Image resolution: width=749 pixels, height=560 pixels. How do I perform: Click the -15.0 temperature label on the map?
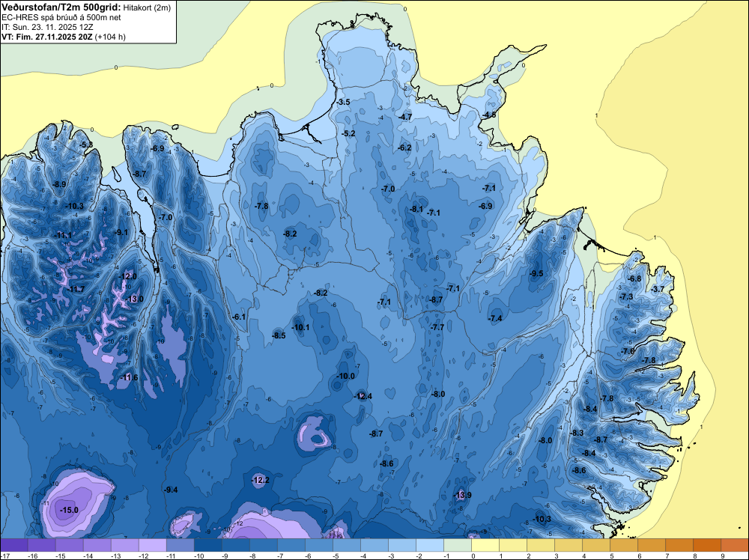click(69, 511)
